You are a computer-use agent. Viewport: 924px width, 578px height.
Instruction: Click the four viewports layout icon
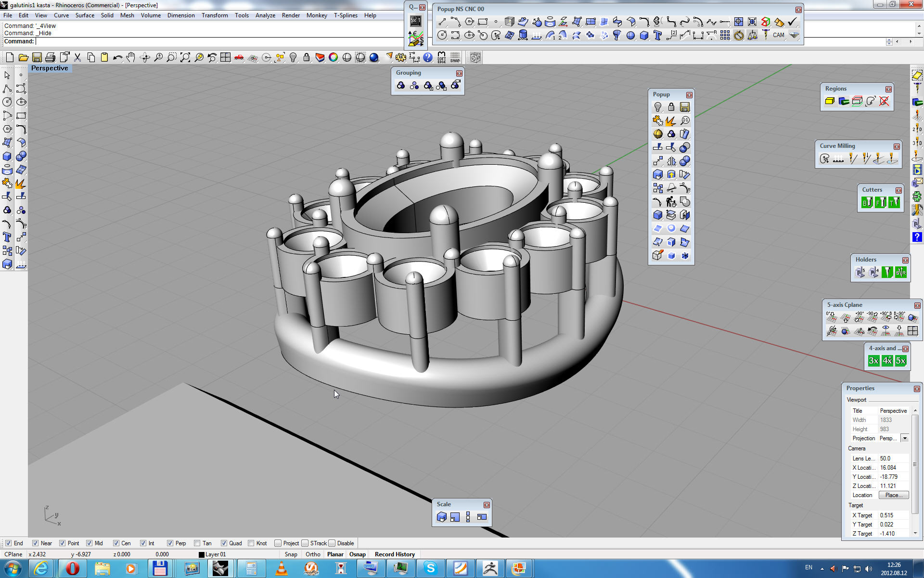click(225, 58)
